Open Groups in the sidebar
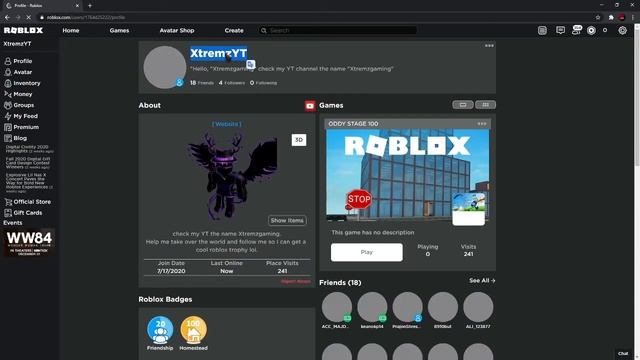Screen dimensions: 640x360 point(19,105)
